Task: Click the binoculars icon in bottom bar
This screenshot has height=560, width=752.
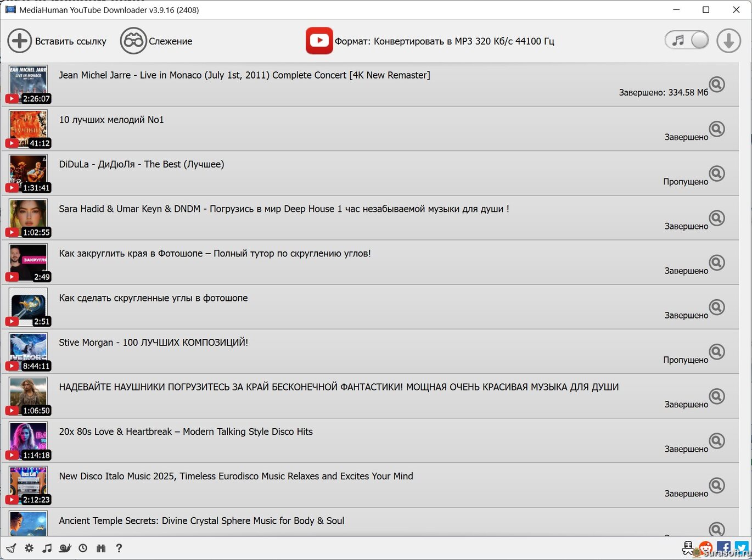Action: click(100, 548)
